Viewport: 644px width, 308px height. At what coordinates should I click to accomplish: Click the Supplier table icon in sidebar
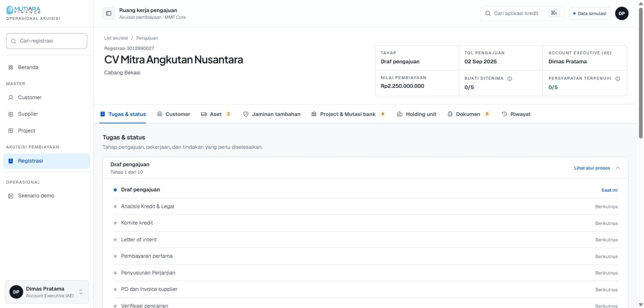click(x=11, y=114)
